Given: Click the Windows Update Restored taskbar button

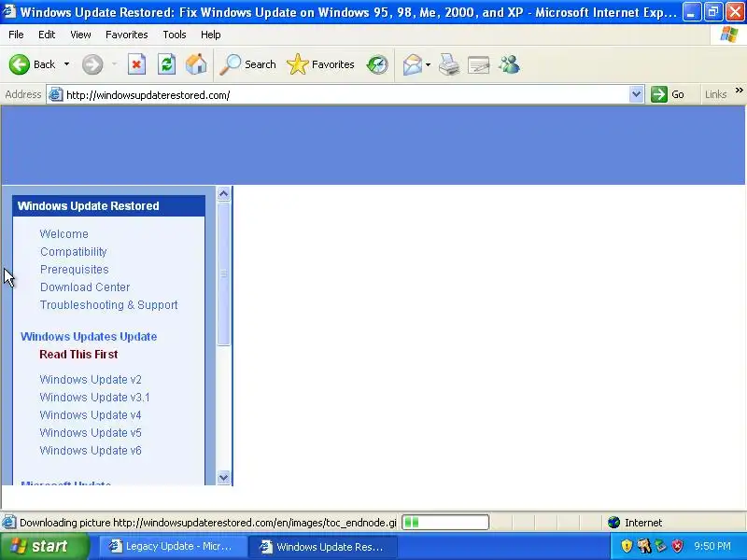Looking at the screenshot, I should (x=323, y=547).
